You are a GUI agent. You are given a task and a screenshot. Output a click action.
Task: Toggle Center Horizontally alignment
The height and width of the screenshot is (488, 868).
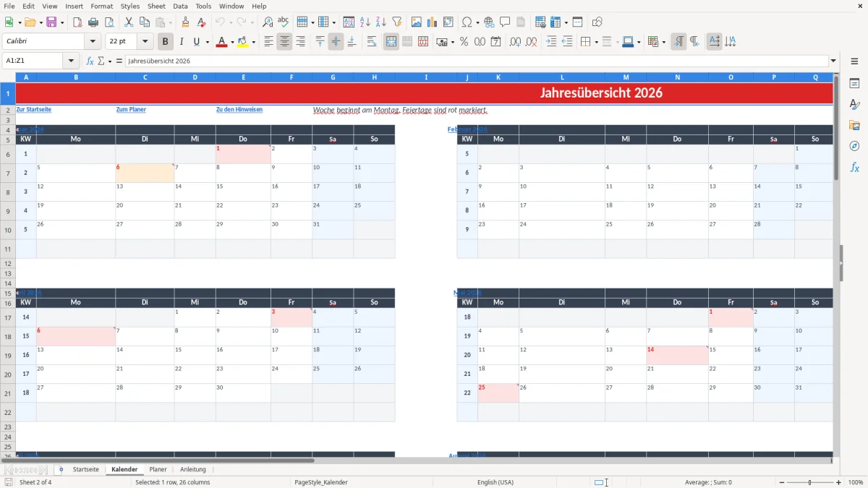click(x=284, y=42)
